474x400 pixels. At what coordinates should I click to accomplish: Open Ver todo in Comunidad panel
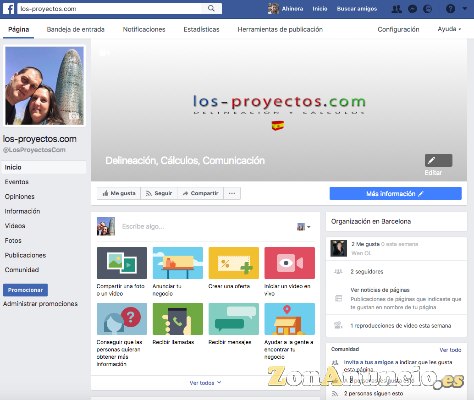pos(450,350)
